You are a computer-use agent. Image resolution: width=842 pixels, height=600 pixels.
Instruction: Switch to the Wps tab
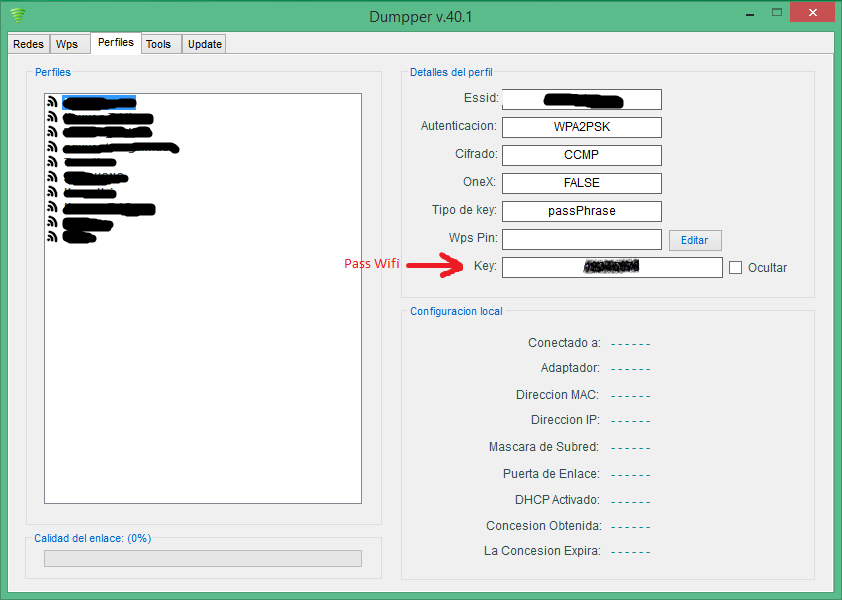tap(70, 44)
